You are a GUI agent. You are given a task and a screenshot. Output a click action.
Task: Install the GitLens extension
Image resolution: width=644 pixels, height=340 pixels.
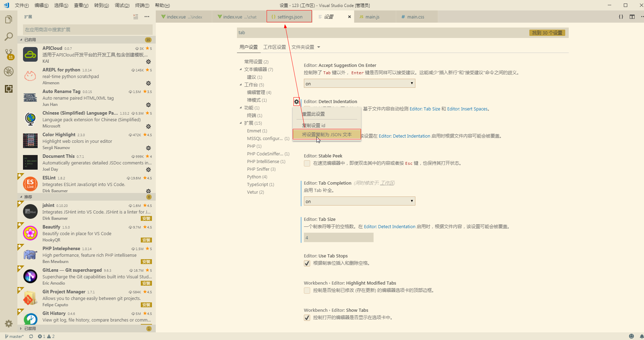click(x=146, y=284)
